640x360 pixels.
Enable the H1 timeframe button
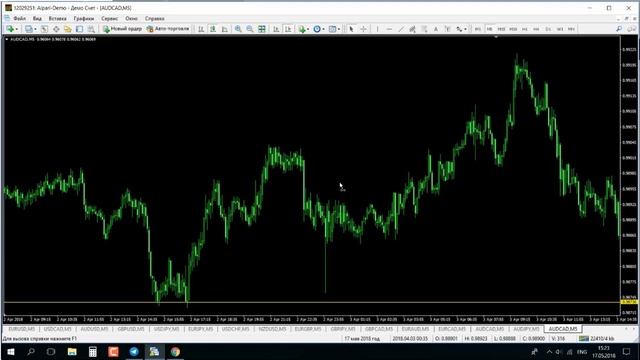tap(525, 29)
